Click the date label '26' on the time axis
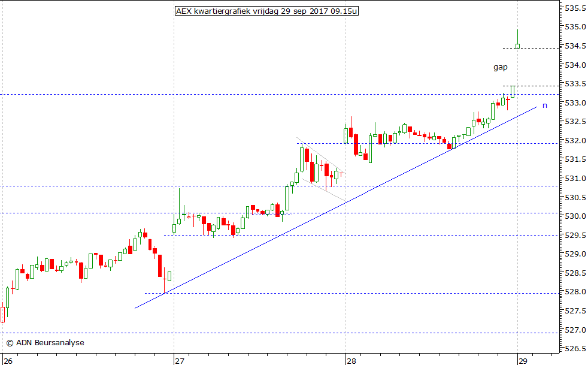Image resolution: width=588 pixels, height=365 pixels. point(8,361)
